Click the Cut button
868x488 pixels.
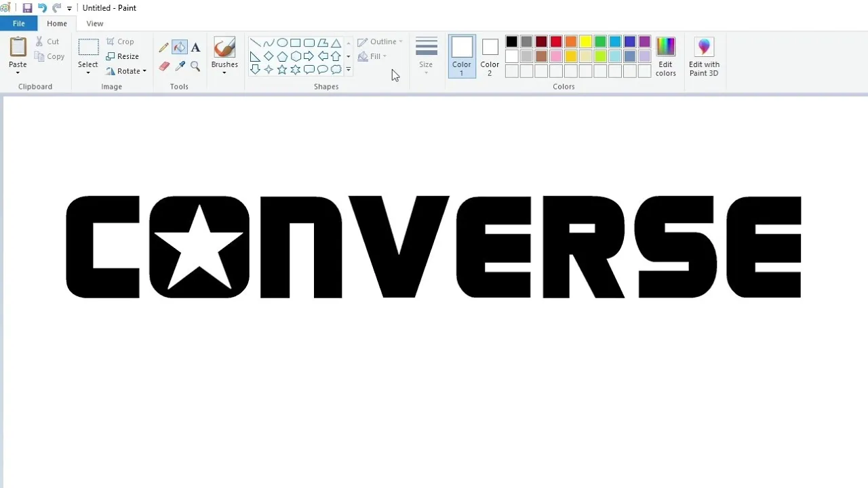(47, 41)
